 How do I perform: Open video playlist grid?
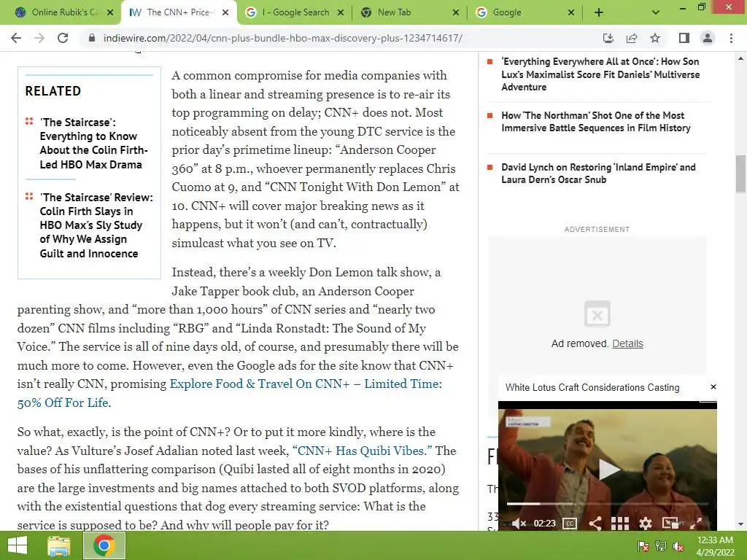[x=620, y=524]
